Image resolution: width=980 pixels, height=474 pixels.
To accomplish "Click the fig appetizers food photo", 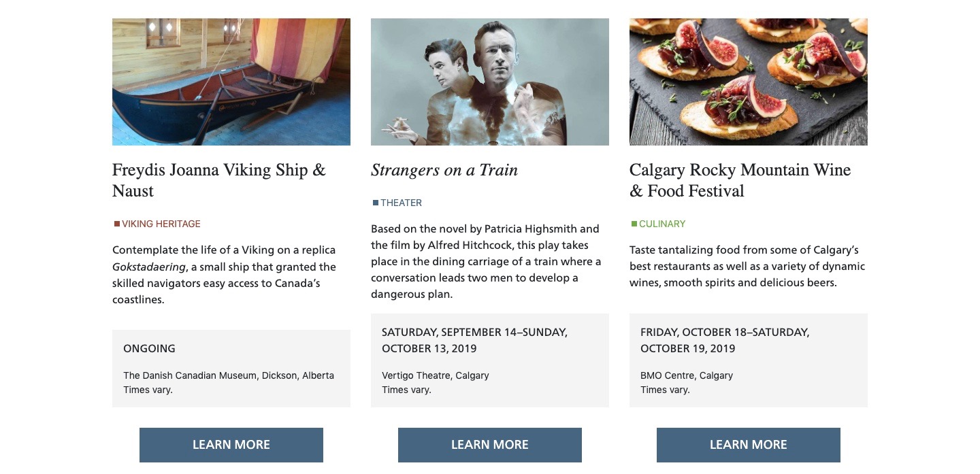I will [x=749, y=82].
